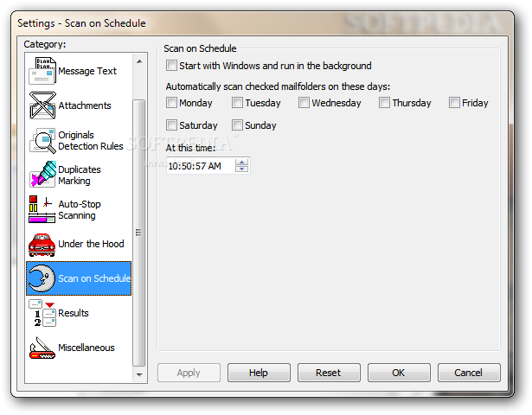Click the Apply button
Viewport: 532px width, 415px height.
pyautogui.click(x=189, y=373)
